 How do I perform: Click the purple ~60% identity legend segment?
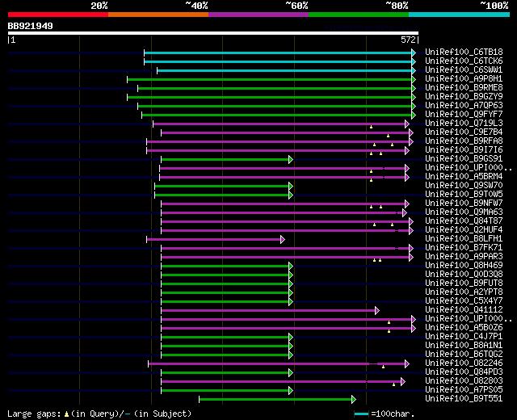coord(258,15)
